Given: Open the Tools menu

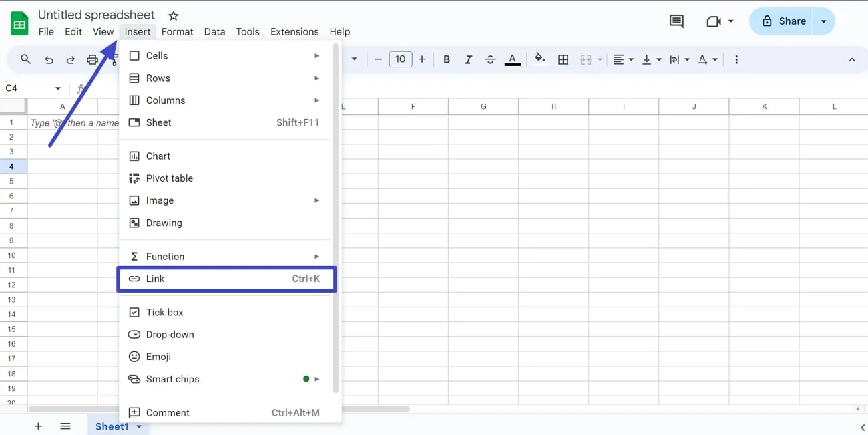Looking at the screenshot, I should tap(248, 31).
